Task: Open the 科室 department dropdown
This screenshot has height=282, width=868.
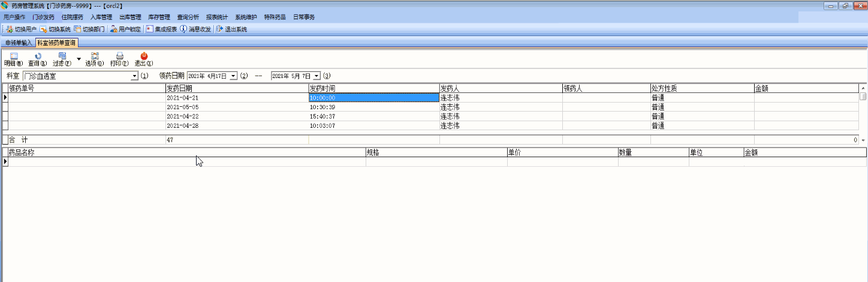Action: point(134,76)
